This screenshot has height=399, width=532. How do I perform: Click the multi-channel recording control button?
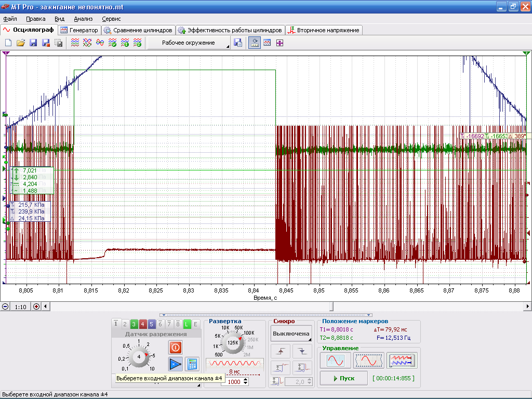(x=402, y=361)
